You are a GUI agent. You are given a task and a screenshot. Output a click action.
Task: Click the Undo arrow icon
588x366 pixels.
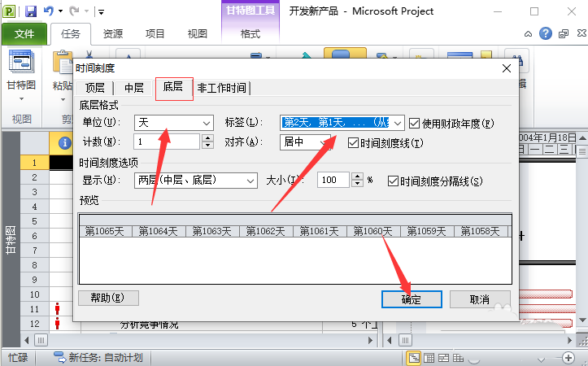(x=49, y=11)
